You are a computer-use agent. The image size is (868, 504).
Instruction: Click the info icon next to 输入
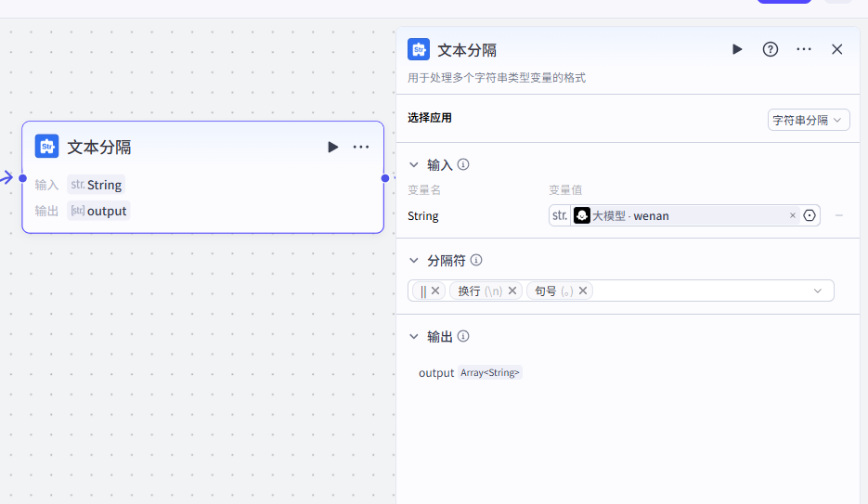463,164
